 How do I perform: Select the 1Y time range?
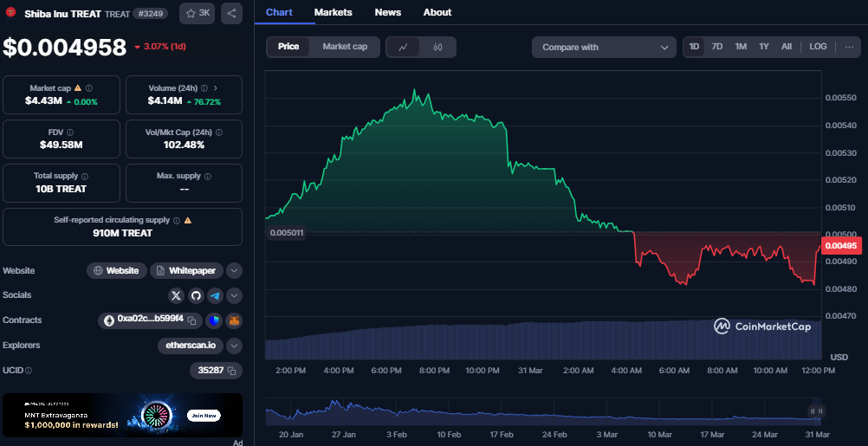pos(764,47)
